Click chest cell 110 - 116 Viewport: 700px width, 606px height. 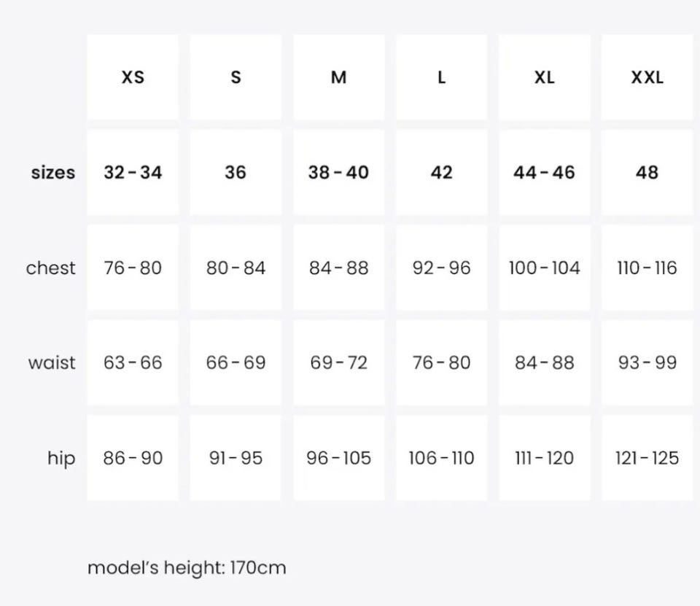click(647, 268)
